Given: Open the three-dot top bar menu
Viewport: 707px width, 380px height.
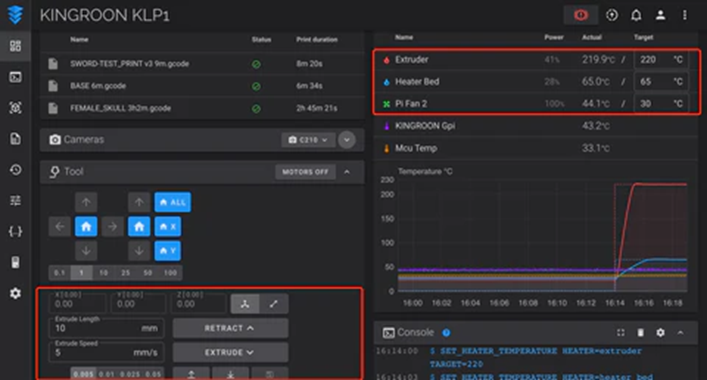Looking at the screenshot, I should (x=684, y=15).
